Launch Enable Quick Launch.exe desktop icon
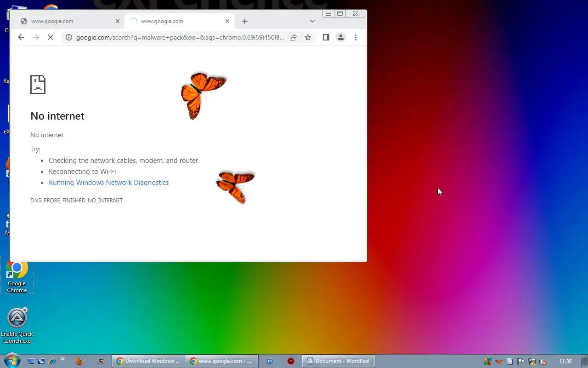 (17, 326)
